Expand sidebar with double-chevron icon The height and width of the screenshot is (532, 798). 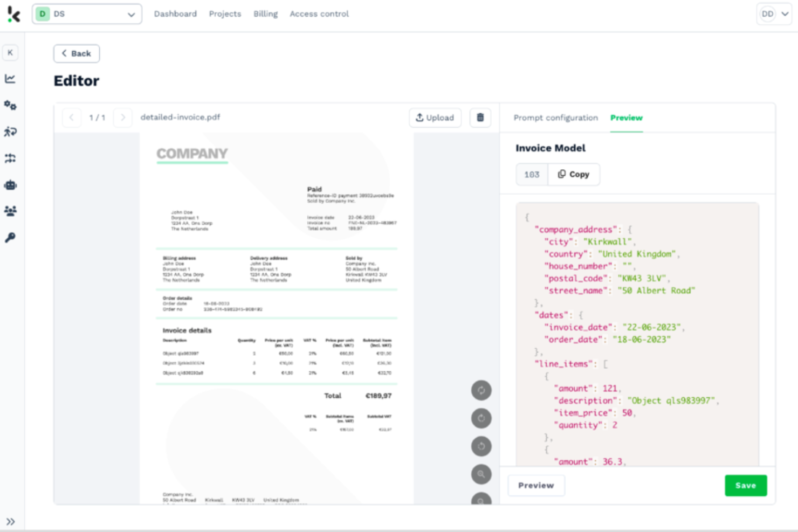tap(11, 521)
